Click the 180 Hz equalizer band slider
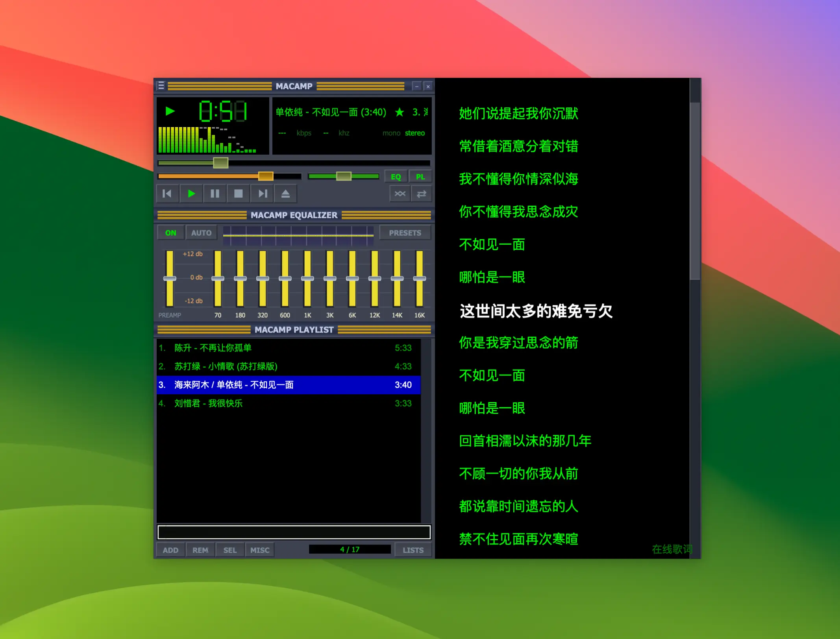Screen dimensions: 840x639 click(x=240, y=278)
